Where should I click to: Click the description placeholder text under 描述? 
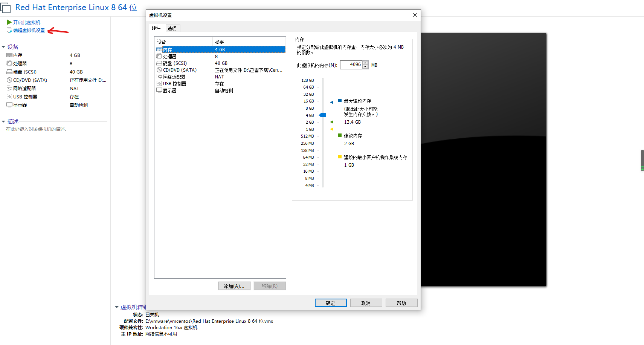pos(37,129)
